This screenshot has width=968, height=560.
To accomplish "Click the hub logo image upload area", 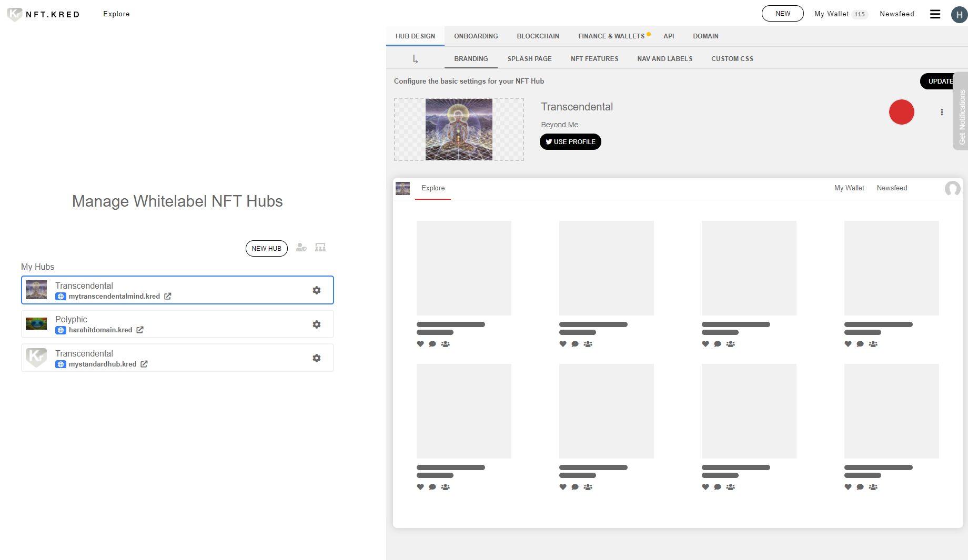I will [x=459, y=129].
